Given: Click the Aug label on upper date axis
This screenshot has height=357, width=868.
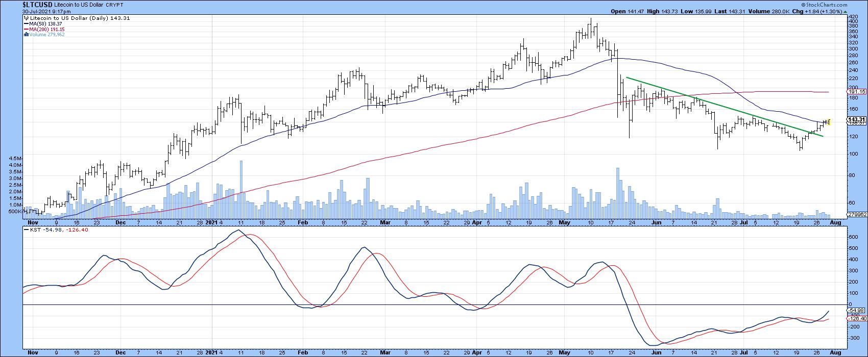Looking at the screenshot, I should [x=835, y=223].
